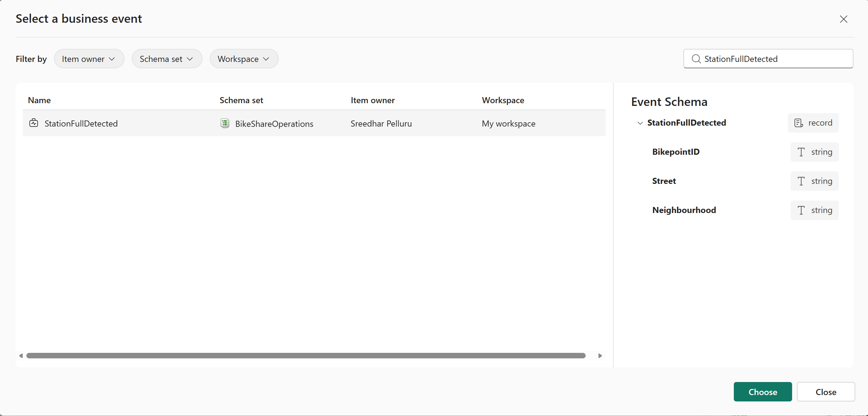
Task: Click the string label for Neighbourhood
Action: pos(822,211)
